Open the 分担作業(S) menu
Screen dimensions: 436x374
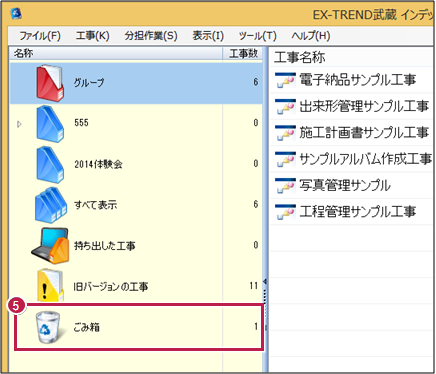pos(151,36)
